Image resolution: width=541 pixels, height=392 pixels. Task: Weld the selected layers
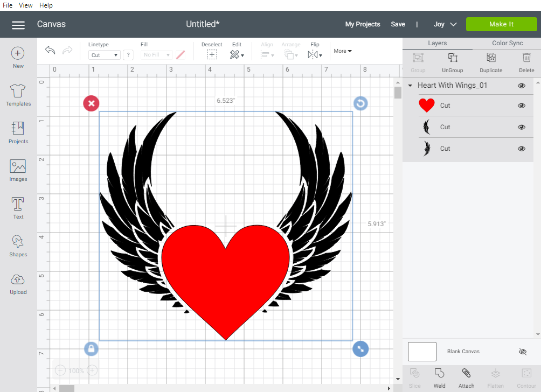point(439,378)
